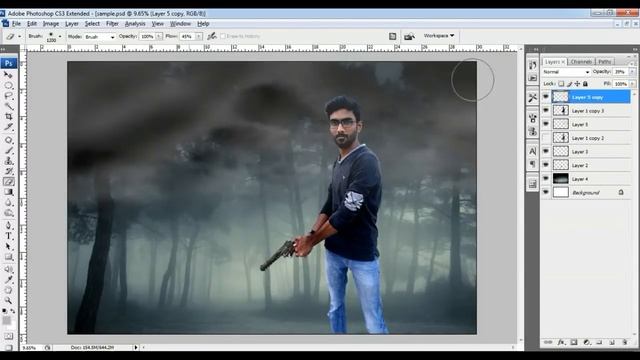Select the Zoom tool
The height and width of the screenshot is (360, 640).
(8, 300)
